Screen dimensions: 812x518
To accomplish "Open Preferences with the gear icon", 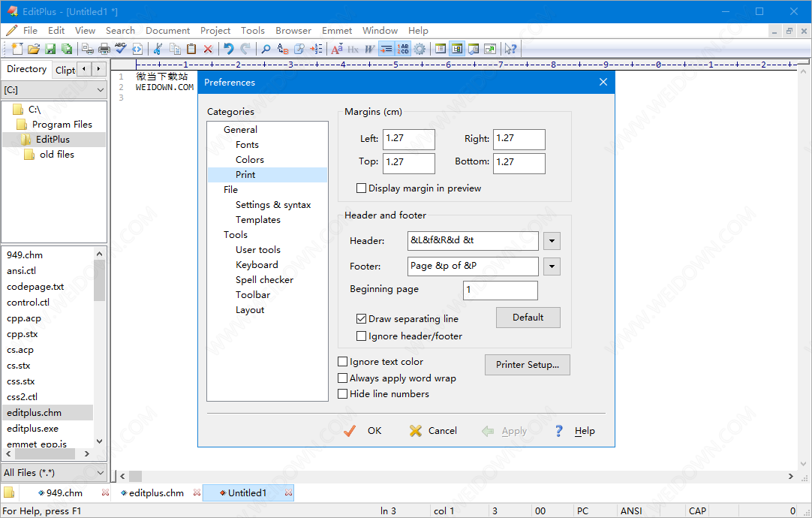I will 420,49.
